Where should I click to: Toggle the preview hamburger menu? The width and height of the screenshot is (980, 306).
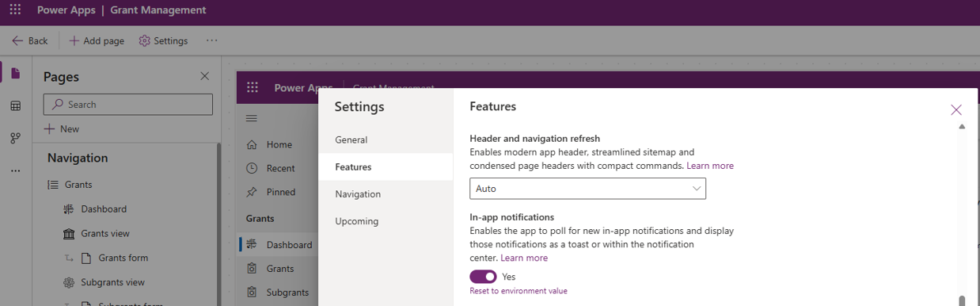click(252, 118)
